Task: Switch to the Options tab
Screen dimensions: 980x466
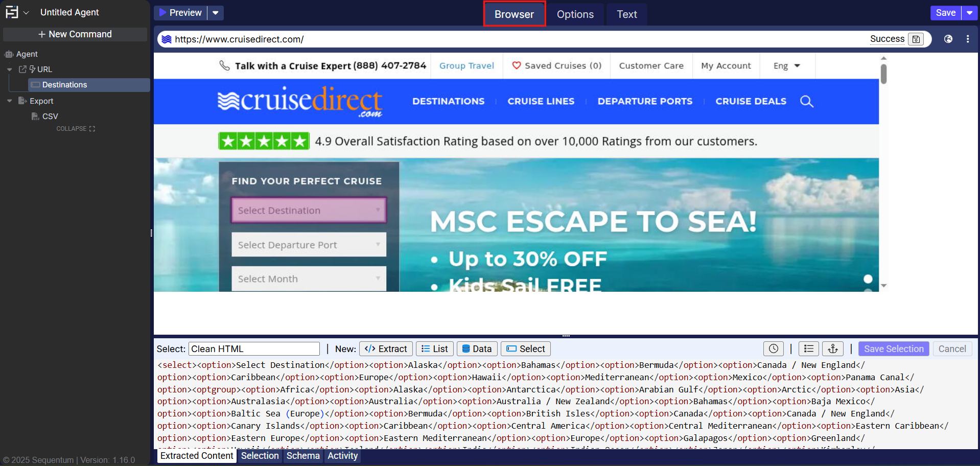Action: 575,14
